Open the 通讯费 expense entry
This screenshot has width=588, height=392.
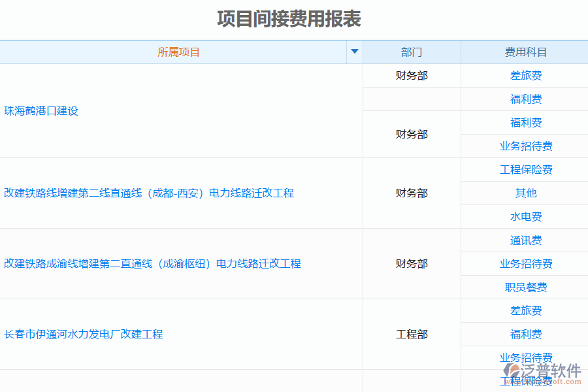526,240
